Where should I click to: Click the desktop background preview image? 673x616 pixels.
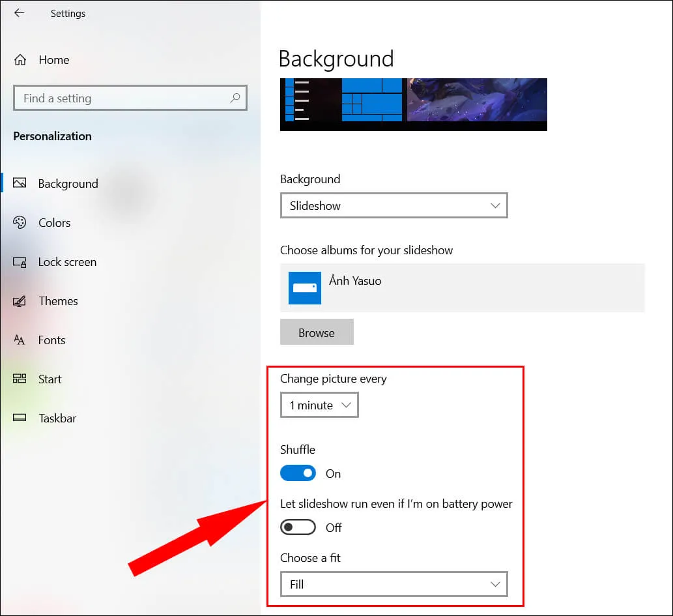(x=413, y=104)
